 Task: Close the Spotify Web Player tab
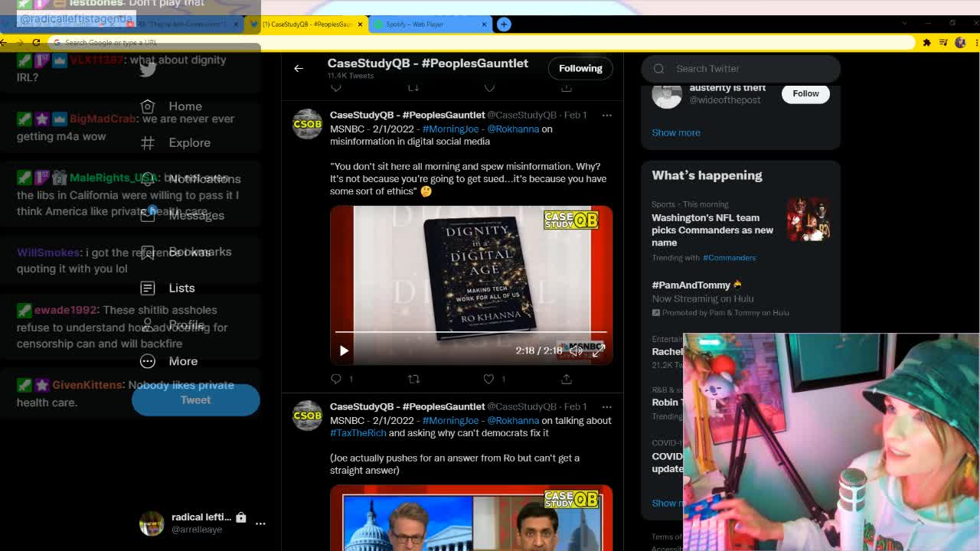(x=484, y=24)
